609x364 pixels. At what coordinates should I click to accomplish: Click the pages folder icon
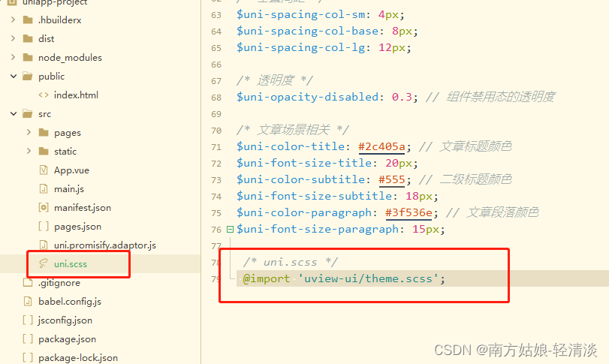point(44,133)
